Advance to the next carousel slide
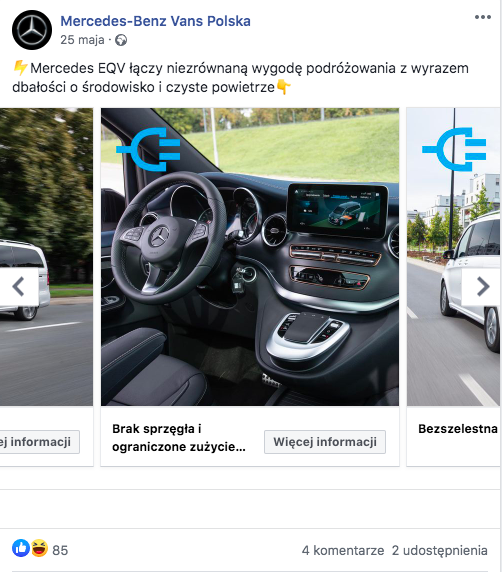Viewport: 502px width, 572px height. 482,287
